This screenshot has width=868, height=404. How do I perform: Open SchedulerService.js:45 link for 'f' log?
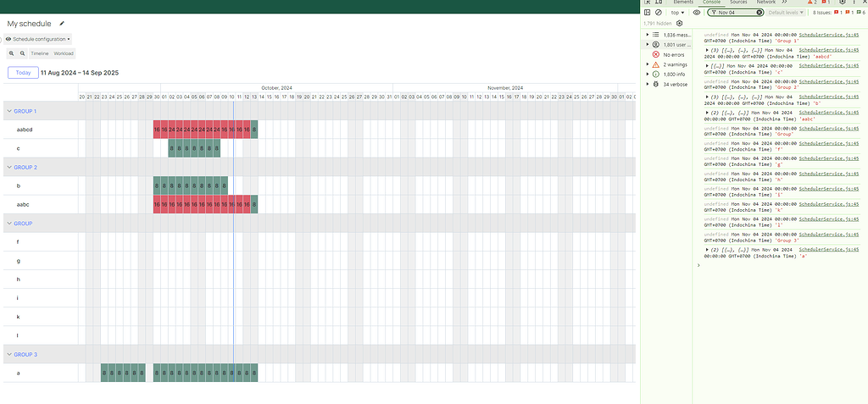pos(829,142)
